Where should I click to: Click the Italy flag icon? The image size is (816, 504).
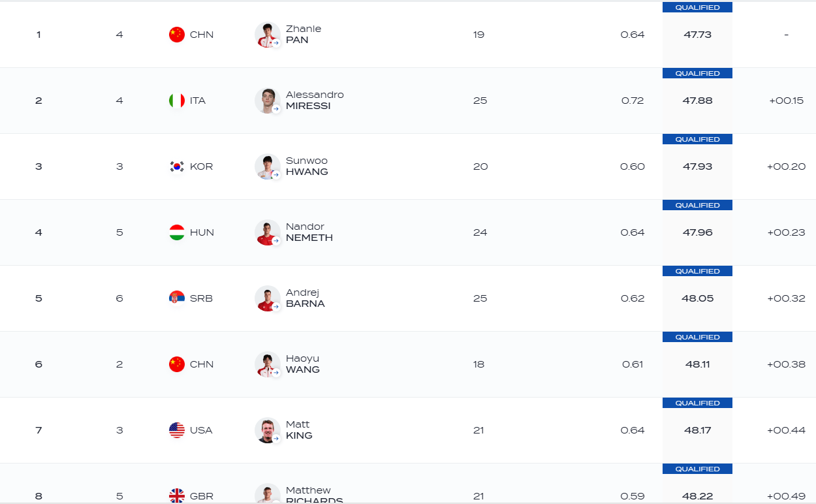(177, 101)
